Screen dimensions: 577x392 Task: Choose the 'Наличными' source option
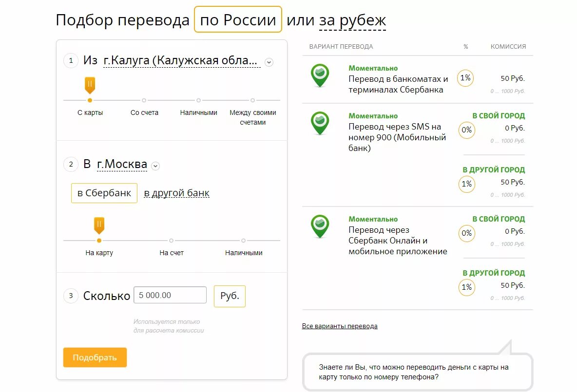[x=198, y=112]
